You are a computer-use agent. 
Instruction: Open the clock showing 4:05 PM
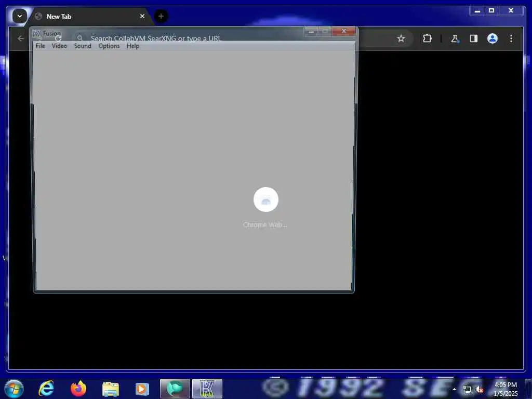[x=506, y=389]
